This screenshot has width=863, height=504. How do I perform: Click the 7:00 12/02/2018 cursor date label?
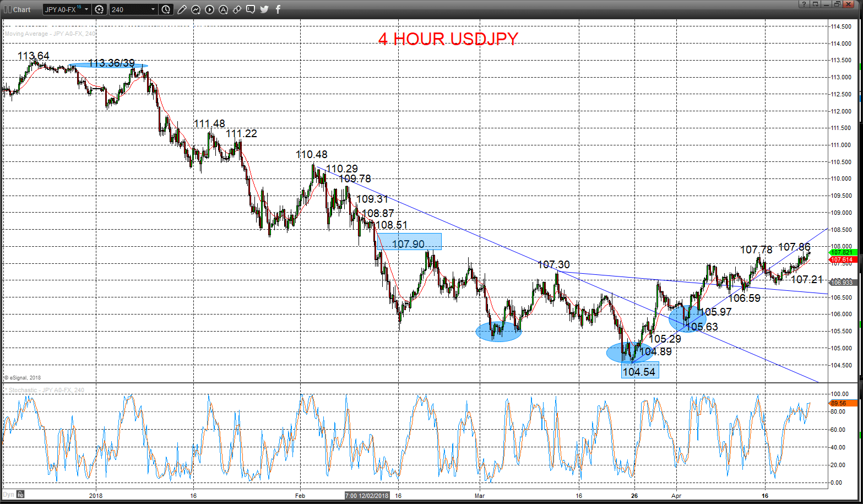pyautogui.click(x=367, y=496)
